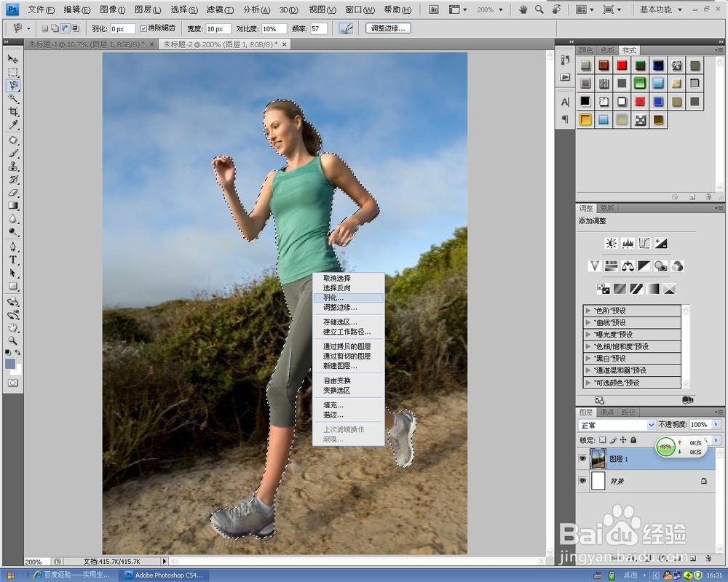Select the Eyedropper tool
Screen dimensions: 728x582
[13, 125]
